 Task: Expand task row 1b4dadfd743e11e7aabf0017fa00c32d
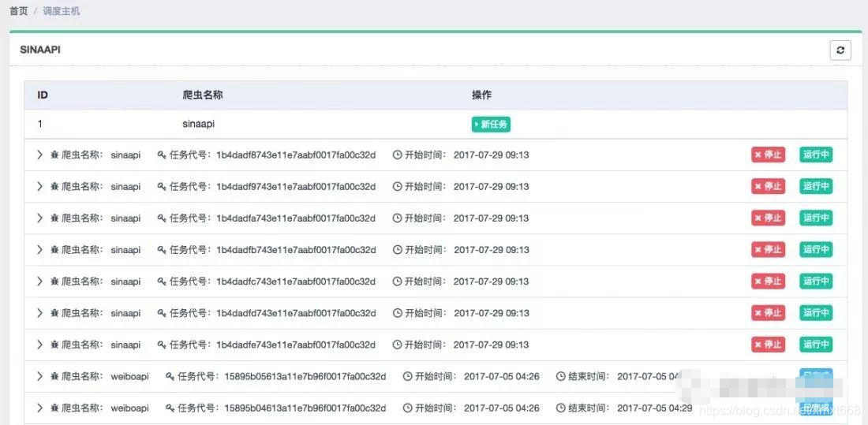pos(39,313)
